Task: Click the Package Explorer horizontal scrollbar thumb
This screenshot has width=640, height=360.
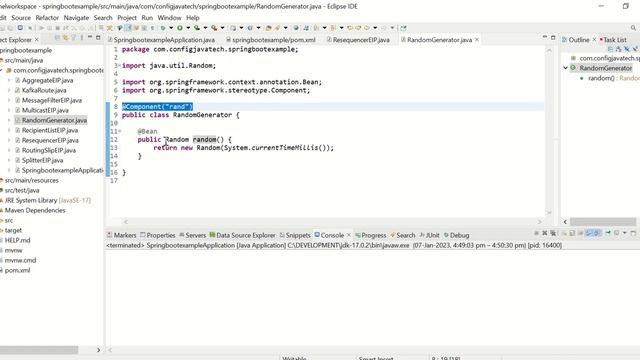Action: 39,350
